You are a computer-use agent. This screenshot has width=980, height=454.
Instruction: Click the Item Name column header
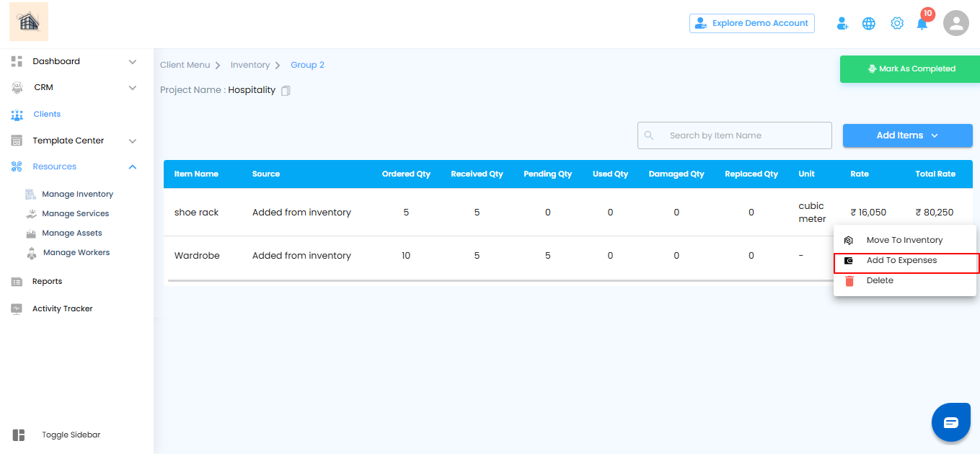(196, 174)
